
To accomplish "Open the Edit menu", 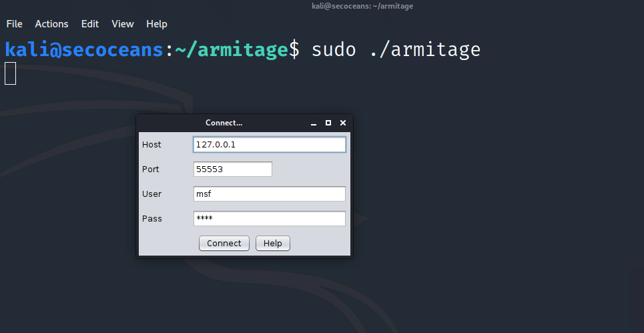I will click(x=90, y=24).
